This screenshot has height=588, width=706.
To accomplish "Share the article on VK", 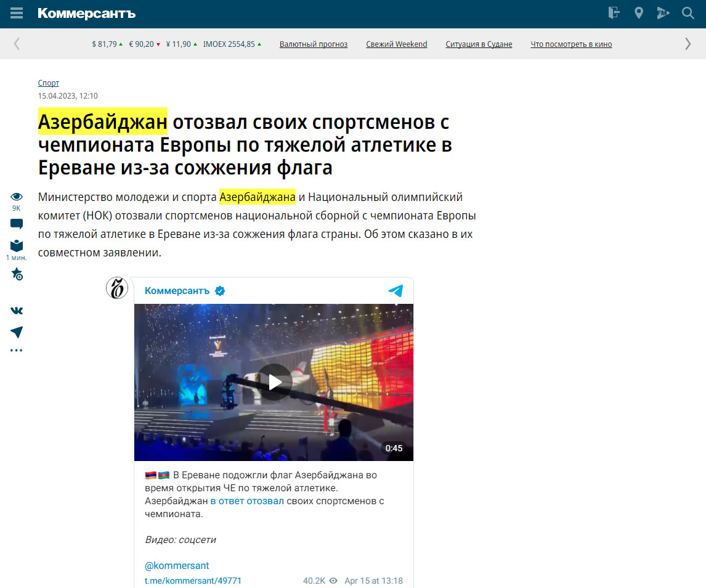I will point(17,311).
